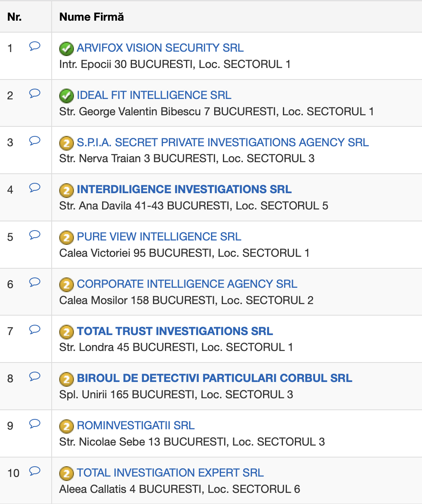Click gold badge beside ROMINVESTIGATII SRL
The height and width of the screenshot is (504, 422).
(x=66, y=426)
